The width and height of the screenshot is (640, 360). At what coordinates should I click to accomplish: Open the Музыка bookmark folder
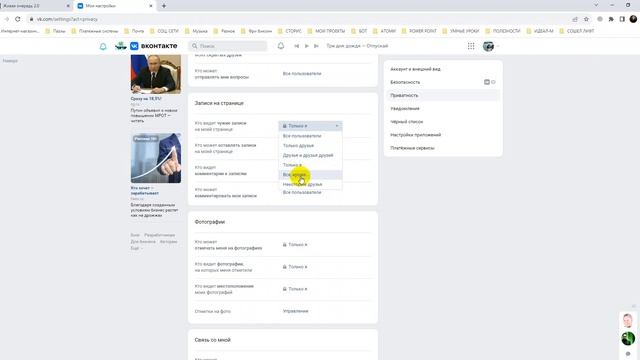tap(196, 31)
